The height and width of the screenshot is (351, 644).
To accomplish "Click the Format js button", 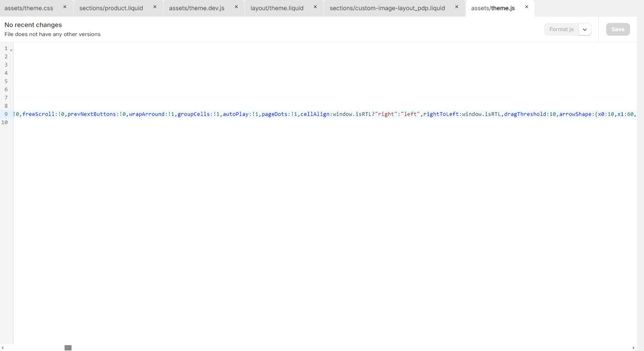I will coord(561,29).
